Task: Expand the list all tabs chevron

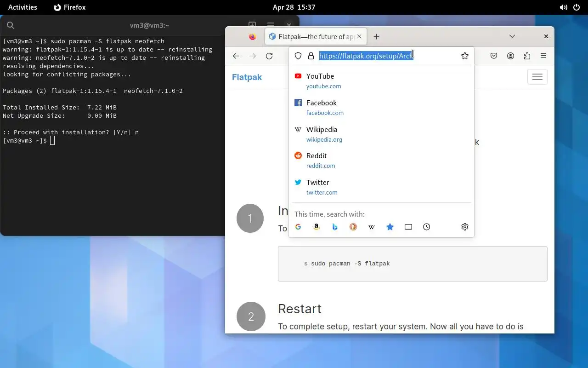Action: 512,36
